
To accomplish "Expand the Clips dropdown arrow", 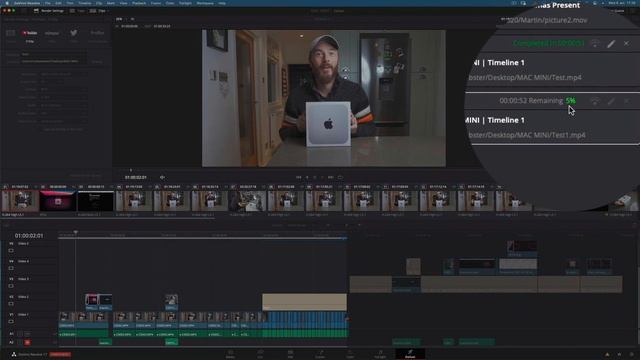I will click(108, 11).
